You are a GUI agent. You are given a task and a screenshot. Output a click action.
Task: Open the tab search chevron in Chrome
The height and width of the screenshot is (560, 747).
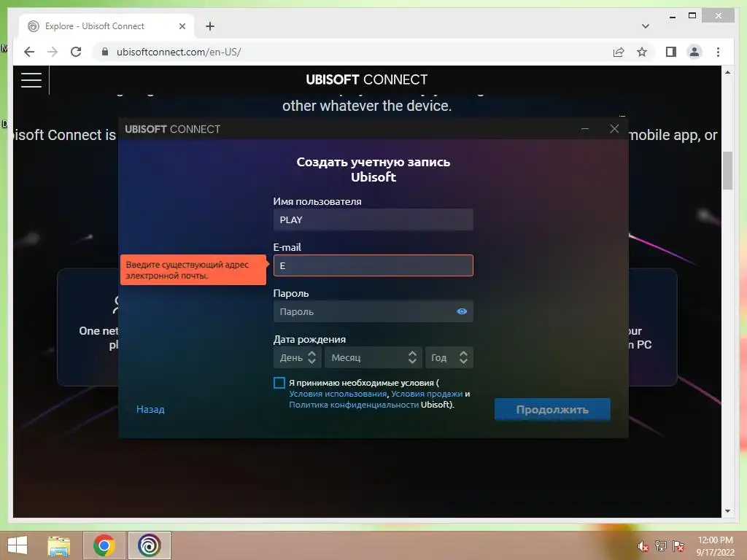coord(646,26)
